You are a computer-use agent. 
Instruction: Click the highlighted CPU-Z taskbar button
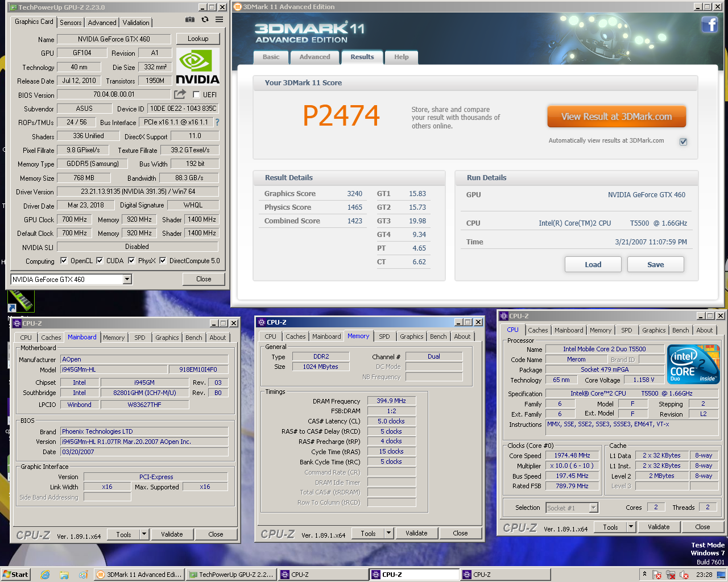coord(415,575)
